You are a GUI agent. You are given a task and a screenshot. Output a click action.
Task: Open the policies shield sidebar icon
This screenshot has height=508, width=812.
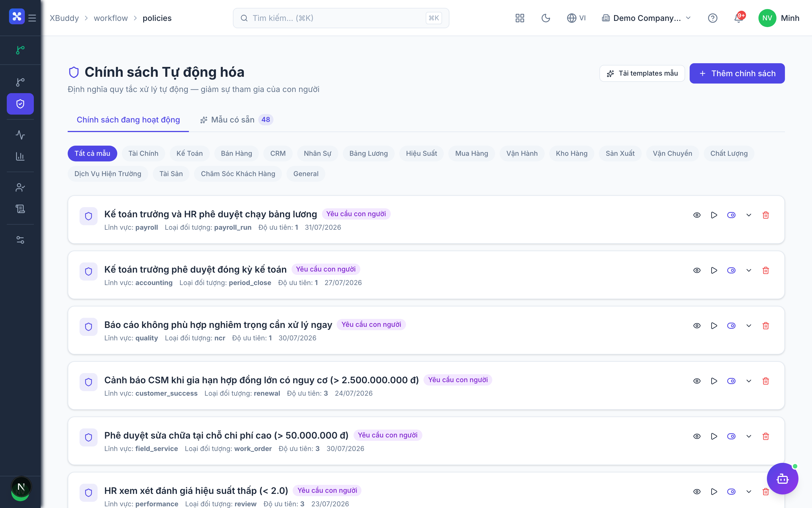[x=20, y=104]
